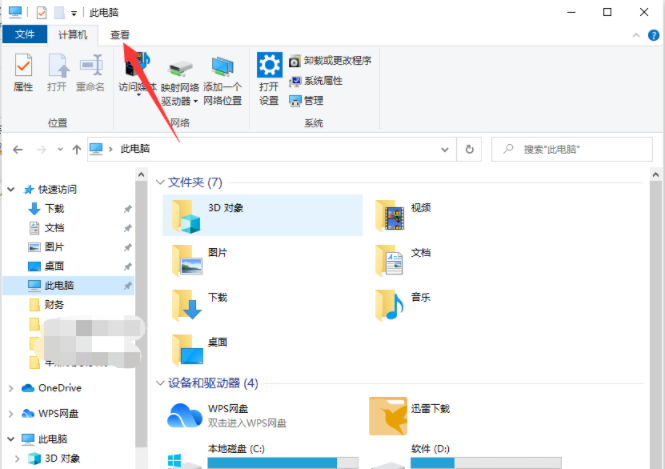Open the address bar history dropdown
Screen dimensions: 665x469
(446, 148)
